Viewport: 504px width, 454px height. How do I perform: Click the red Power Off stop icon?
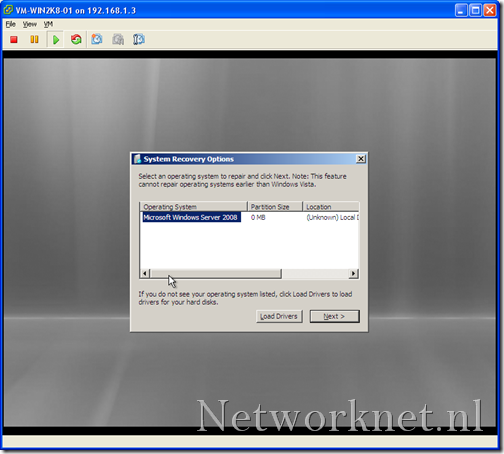14,40
